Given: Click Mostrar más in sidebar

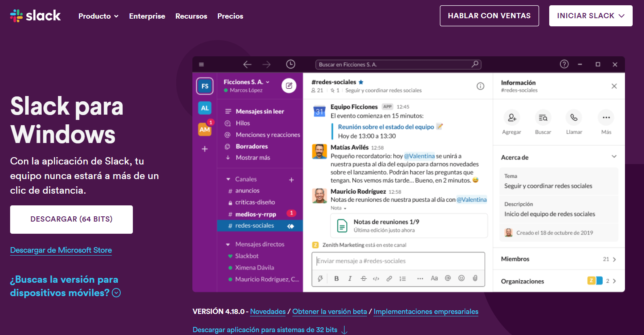Looking at the screenshot, I should coord(253,158).
